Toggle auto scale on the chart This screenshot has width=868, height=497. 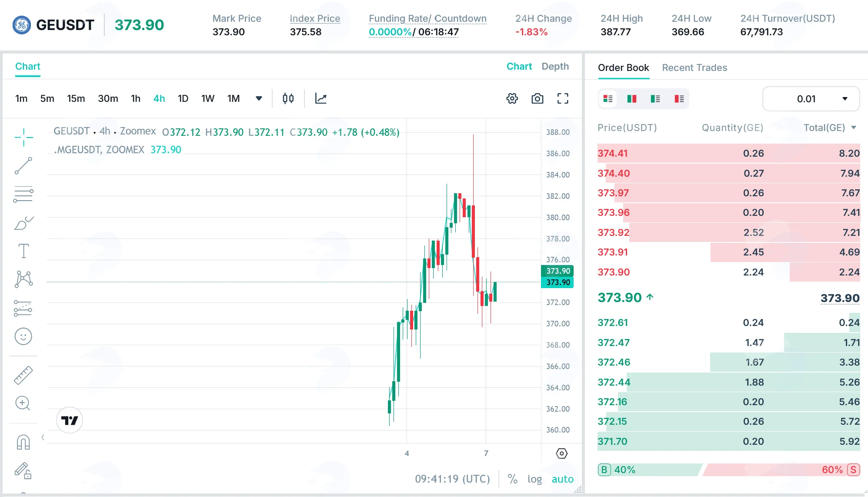[563, 479]
